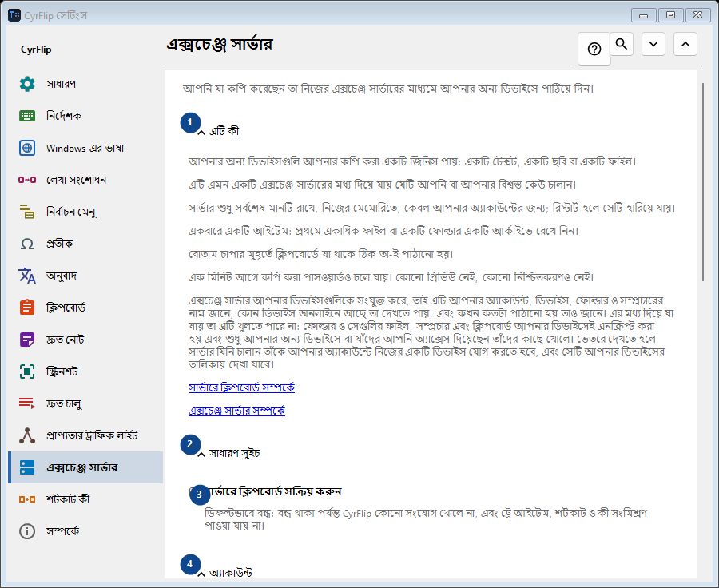This screenshot has width=719, height=588.
Task: Open the সার্ভারে ক্লিপবোর্ড সম্পর্কে link
Action: 241,387
